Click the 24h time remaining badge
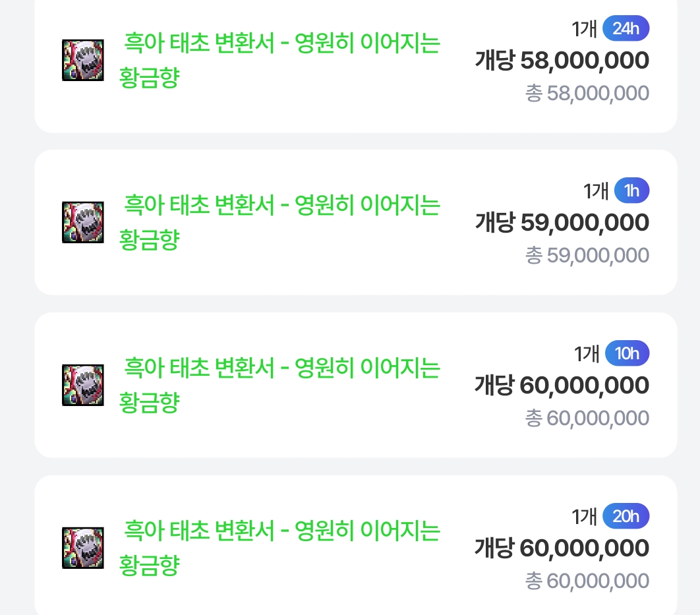Screen dimensions: 700x615 [x=626, y=29]
